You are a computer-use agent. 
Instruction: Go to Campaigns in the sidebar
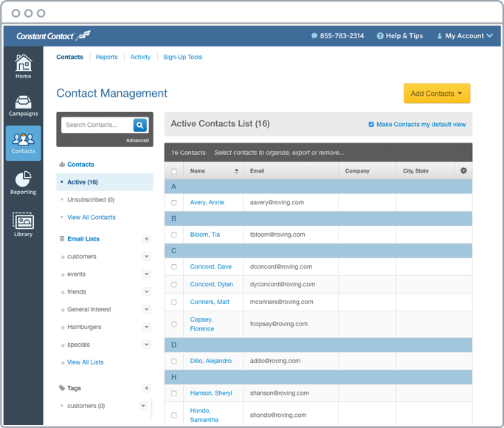(x=23, y=106)
